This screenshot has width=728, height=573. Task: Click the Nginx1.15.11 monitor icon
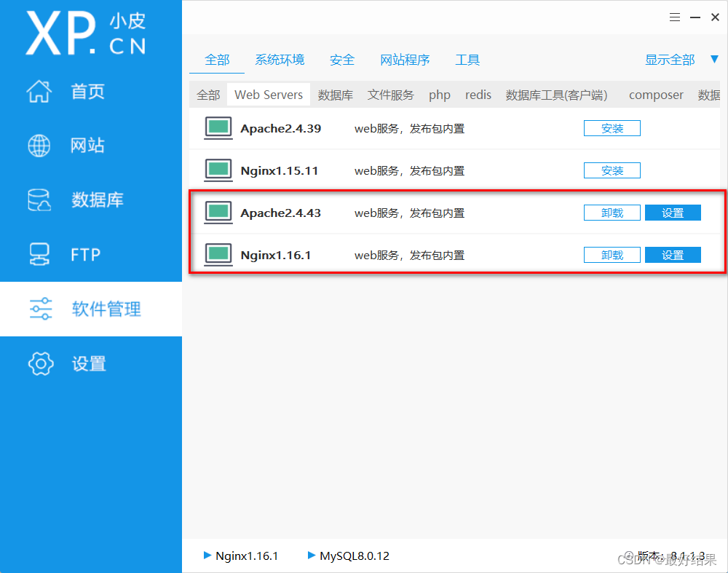218,170
